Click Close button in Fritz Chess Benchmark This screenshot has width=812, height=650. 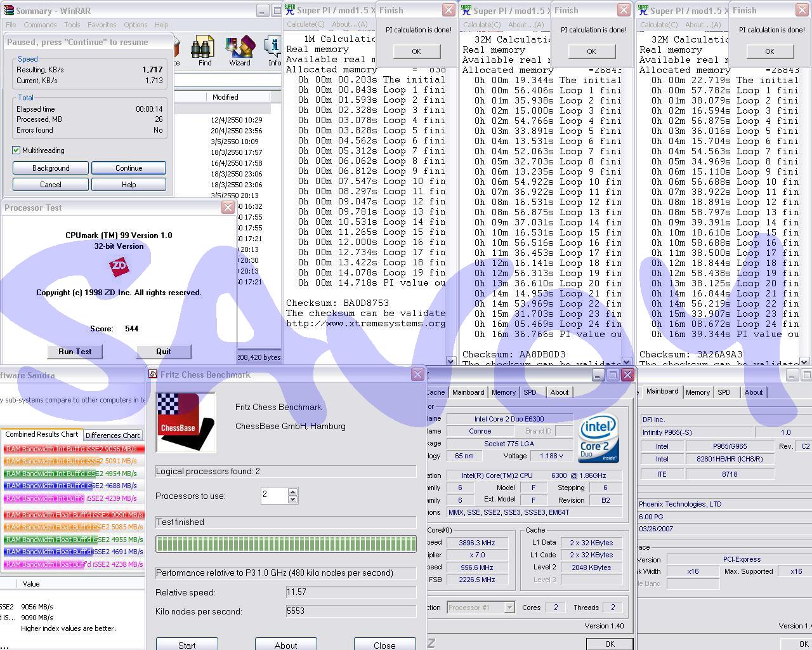[384, 644]
